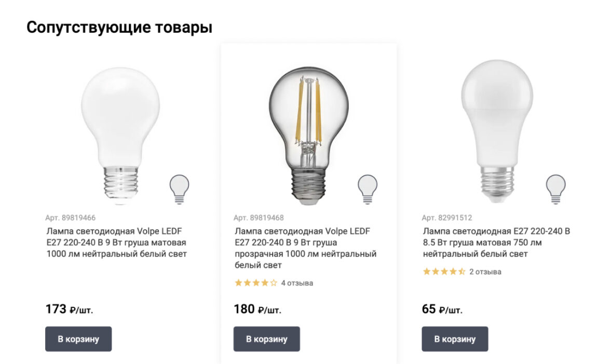597x364 pixels.
Task: Click star rating of 8.5 Вт lamp
Action: (444, 272)
